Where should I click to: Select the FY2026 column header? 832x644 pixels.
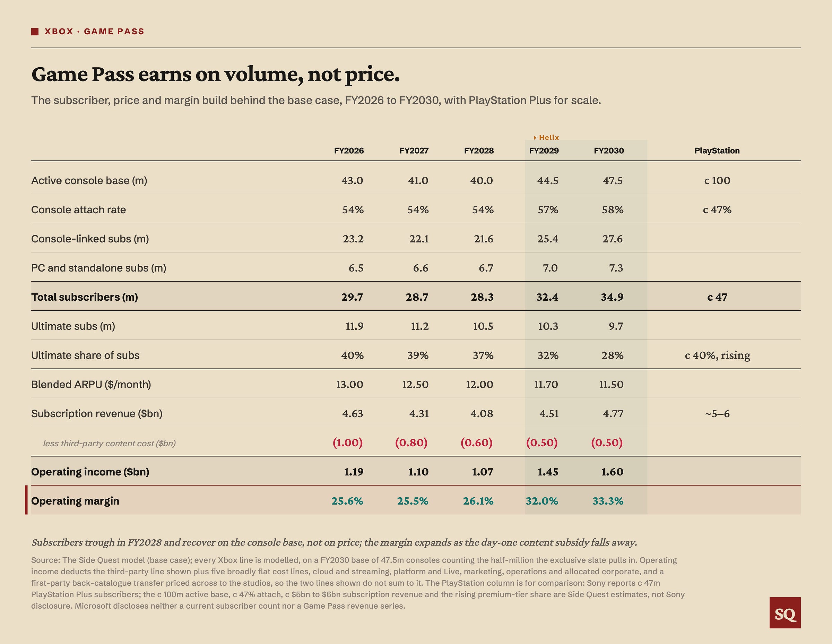click(x=349, y=151)
